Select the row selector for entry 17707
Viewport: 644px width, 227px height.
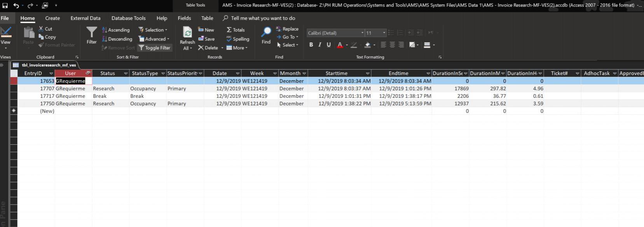tap(14, 88)
